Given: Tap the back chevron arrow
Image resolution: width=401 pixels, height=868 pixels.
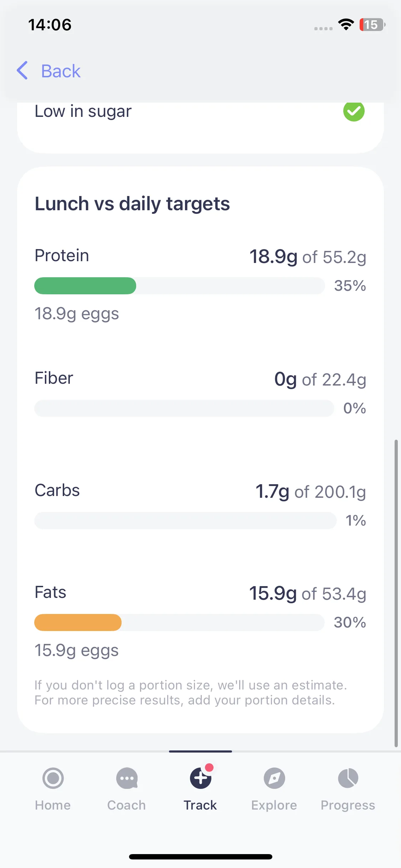Looking at the screenshot, I should click(22, 71).
